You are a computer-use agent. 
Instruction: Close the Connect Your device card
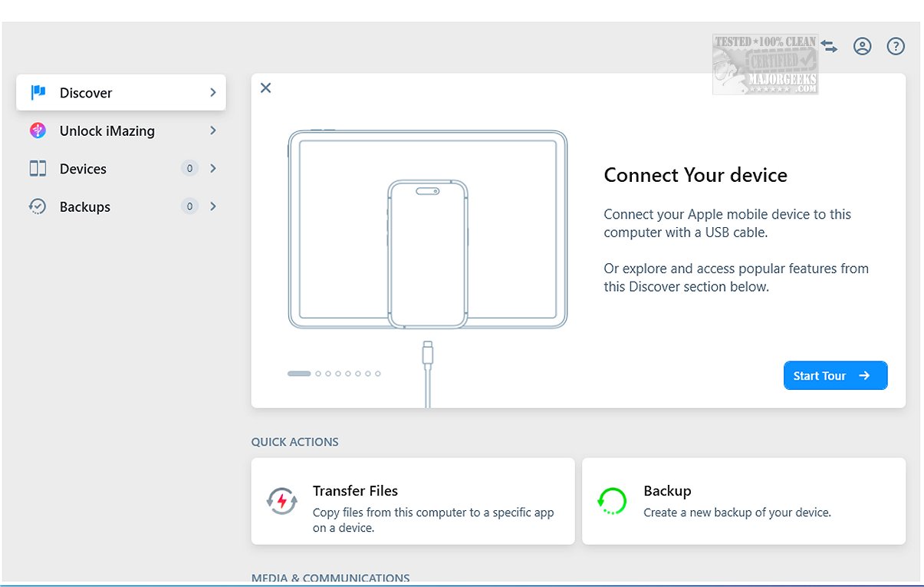266,88
